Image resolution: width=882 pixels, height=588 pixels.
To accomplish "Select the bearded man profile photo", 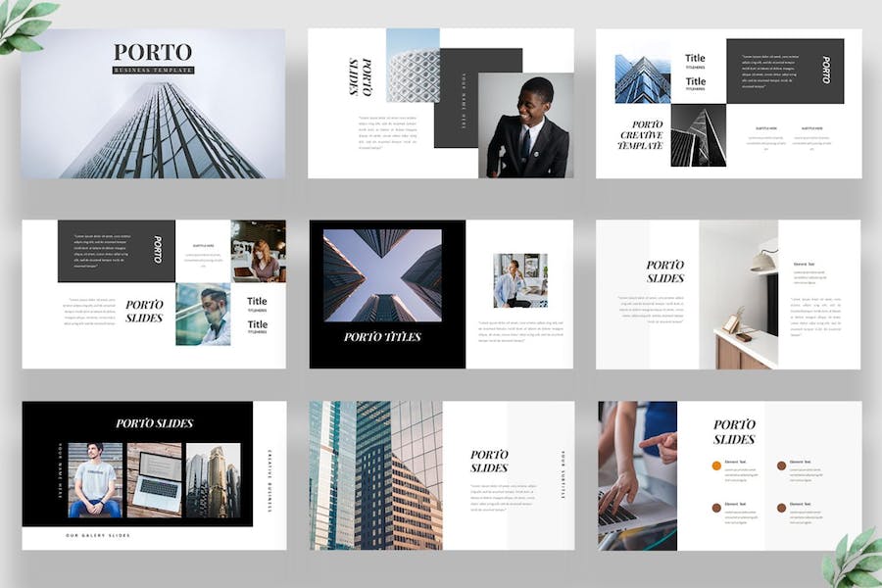I will click(x=203, y=314).
